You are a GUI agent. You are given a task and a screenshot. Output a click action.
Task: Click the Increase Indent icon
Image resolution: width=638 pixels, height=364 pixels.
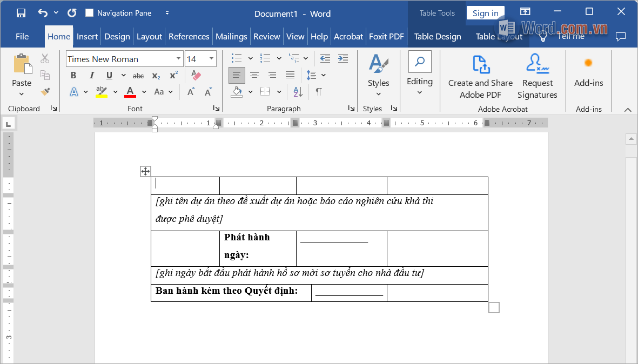pyautogui.click(x=342, y=58)
